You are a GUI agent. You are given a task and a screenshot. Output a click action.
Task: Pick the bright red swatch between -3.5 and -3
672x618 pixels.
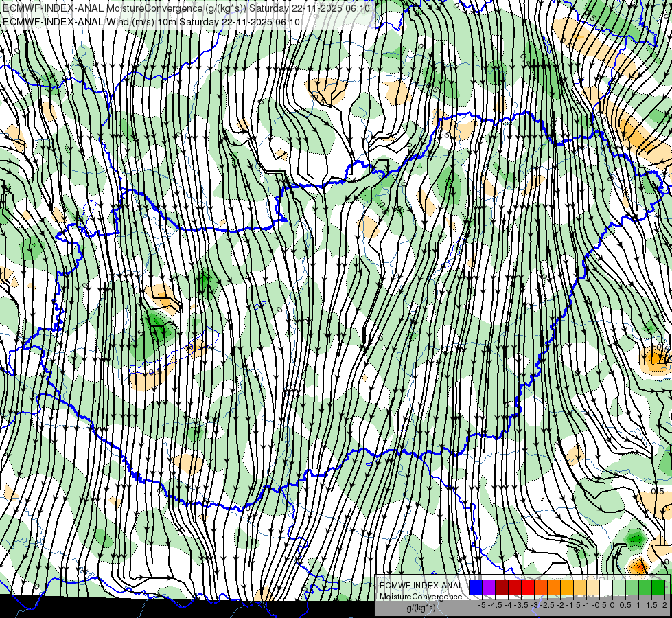(528, 588)
